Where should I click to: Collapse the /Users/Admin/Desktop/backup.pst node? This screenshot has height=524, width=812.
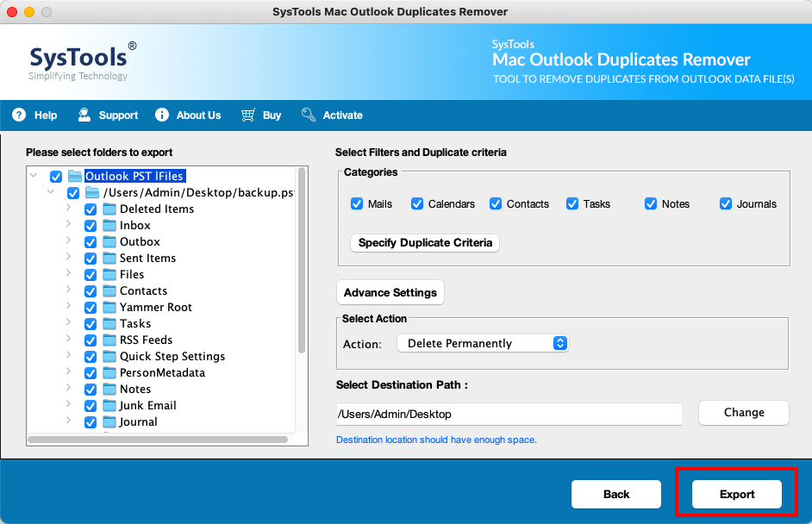pyautogui.click(x=51, y=191)
